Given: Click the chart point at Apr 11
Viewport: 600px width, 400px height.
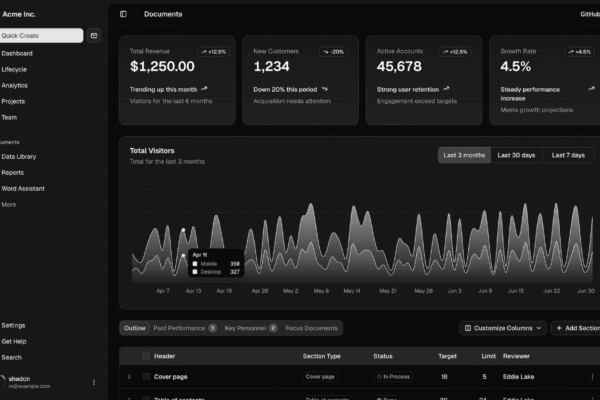Looking at the screenshot, I should coord(183,232).
